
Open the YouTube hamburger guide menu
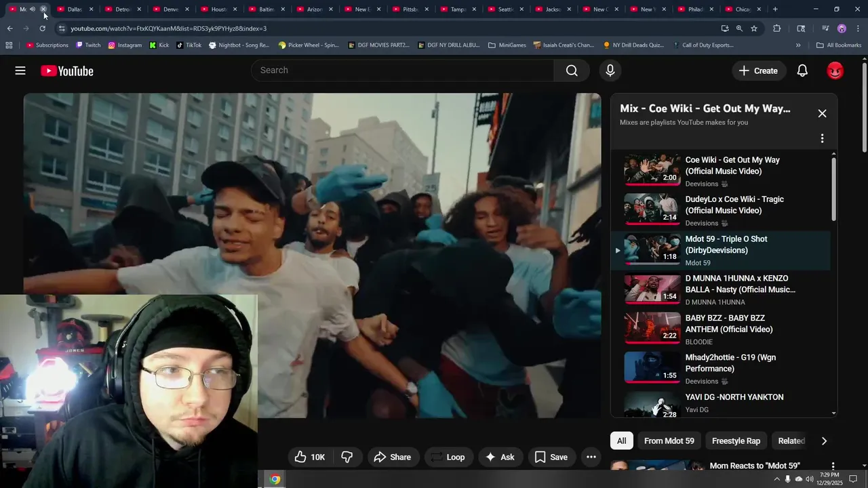pos(20,70)
